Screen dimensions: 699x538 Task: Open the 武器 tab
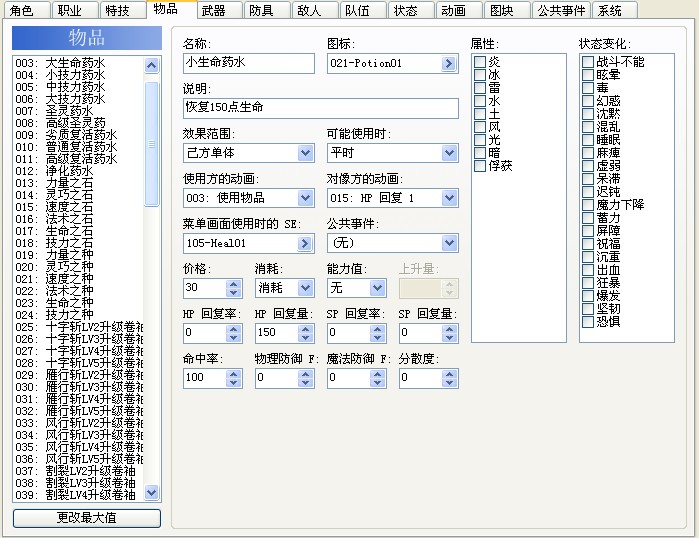[x=219, y=10]
